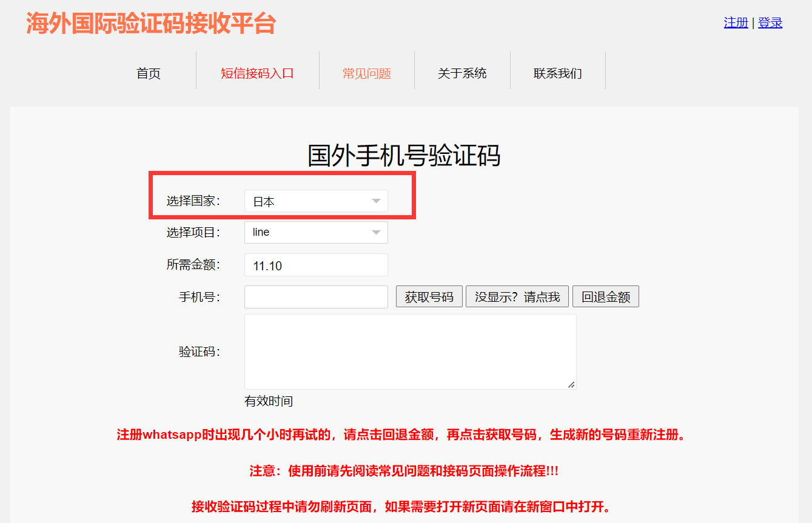Click the 海外国际验证码接收平台 site title
This screenshot has width=812, height=523.
[151, 23]
